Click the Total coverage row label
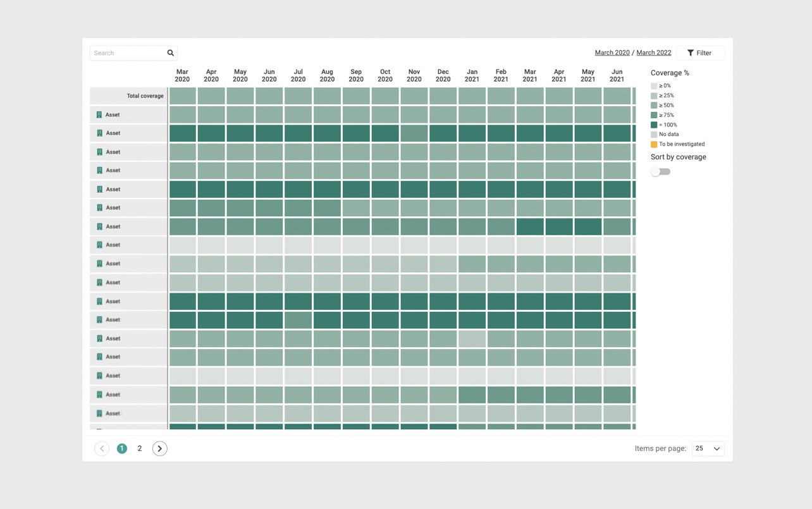The width and height of the screenshot is (812, 509). 145,96
